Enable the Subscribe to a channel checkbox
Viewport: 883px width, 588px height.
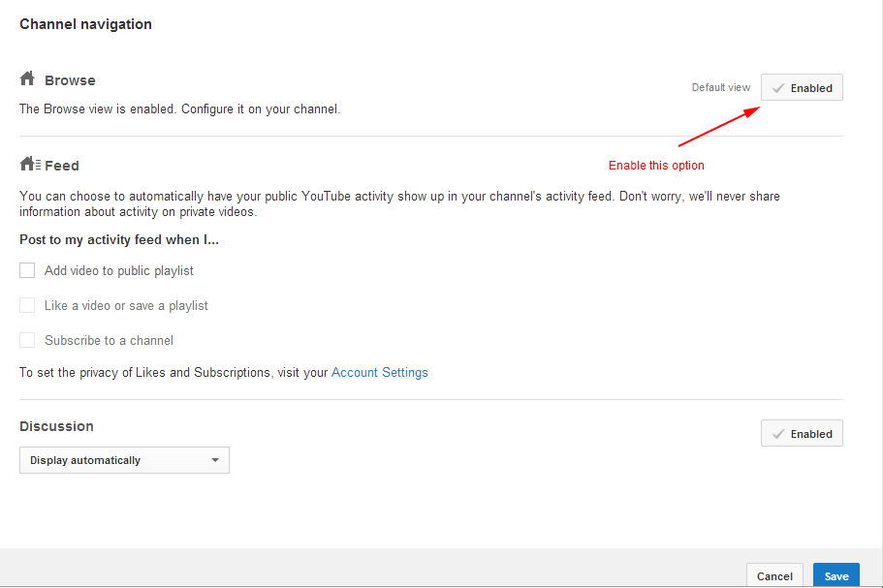(x=27, y=341)
